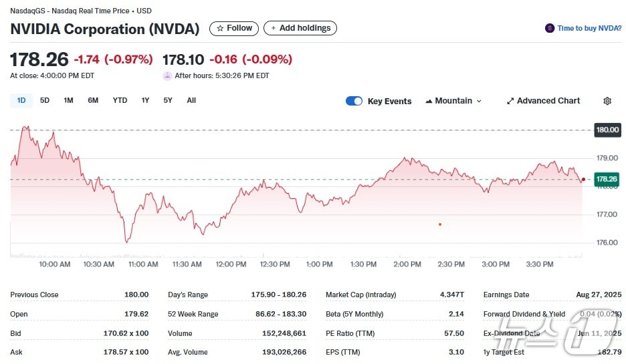
Task: Click the star icon in Follow button
Action: click(x=219, y=28)
